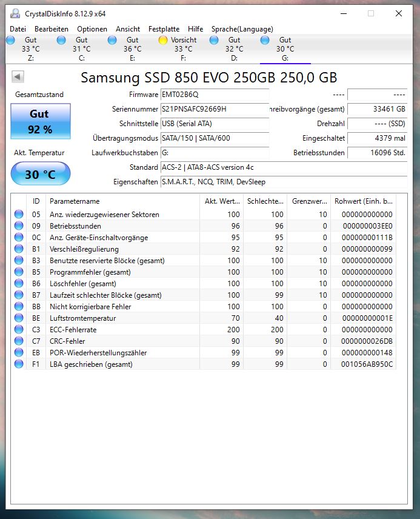Select row Laufzeit schlechter Blöcke (gesamt)
420x519 pixels.
click(x=204, y=295)
